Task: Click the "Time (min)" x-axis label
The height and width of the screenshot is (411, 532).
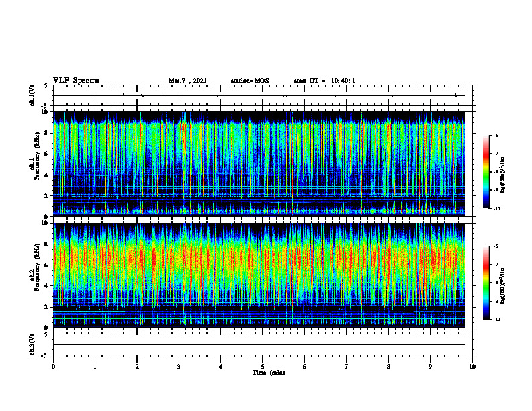Action: pyautogui.click(x=269, y=373)
